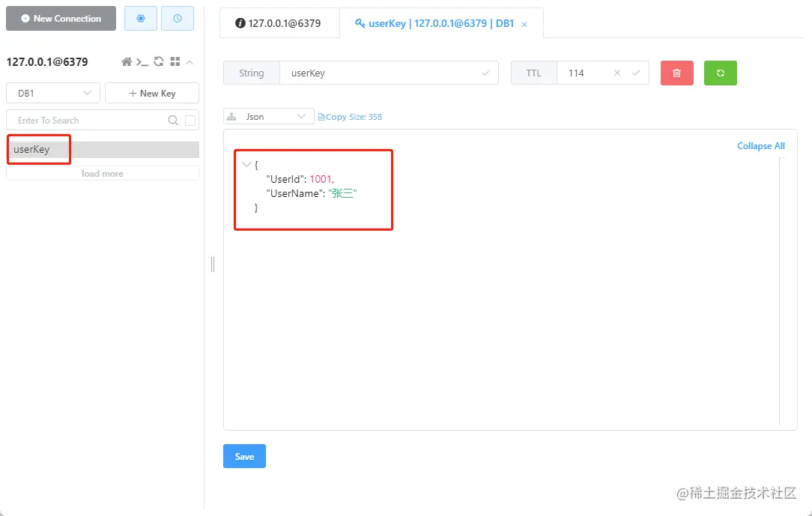
Task: Open the settings gear icon button
Action: tap(141, 19)
